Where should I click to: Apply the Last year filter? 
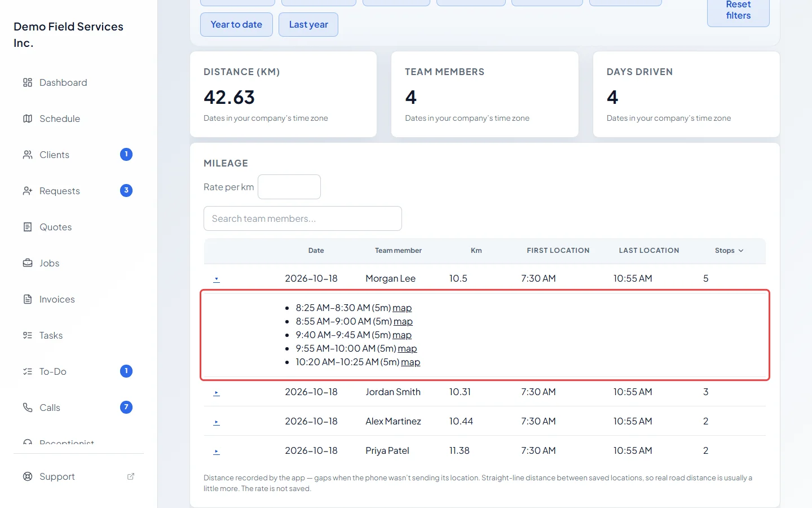coord(308,24)
